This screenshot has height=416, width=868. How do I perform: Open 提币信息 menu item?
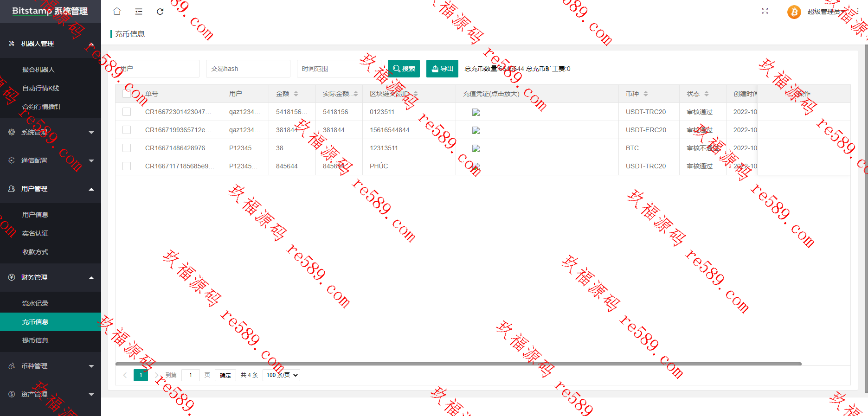coord(51,340)
